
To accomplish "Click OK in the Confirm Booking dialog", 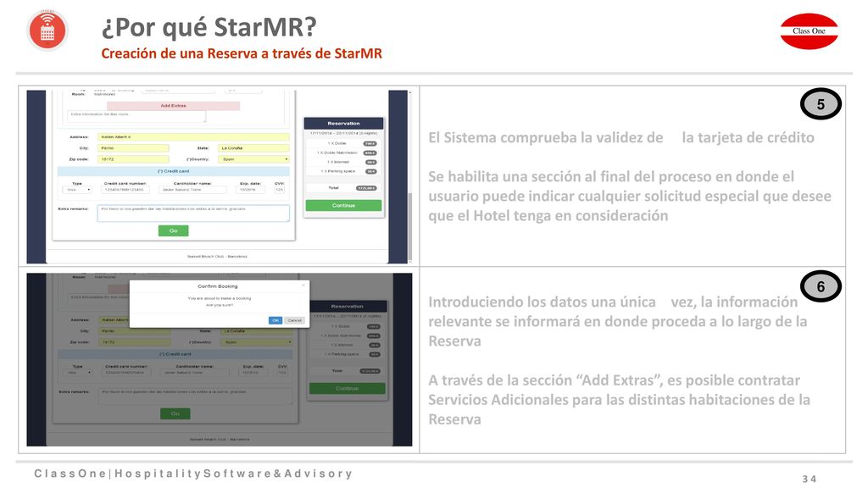I will click(x=275, y=320).
